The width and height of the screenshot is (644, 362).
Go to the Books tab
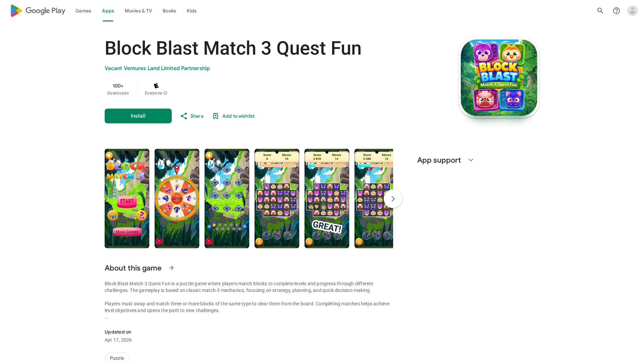point(169,11)
